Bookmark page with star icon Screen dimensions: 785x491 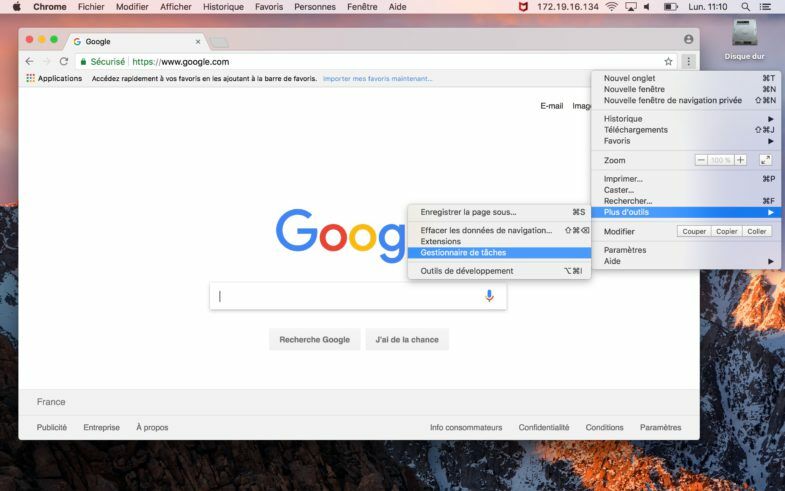click(668, 62)
